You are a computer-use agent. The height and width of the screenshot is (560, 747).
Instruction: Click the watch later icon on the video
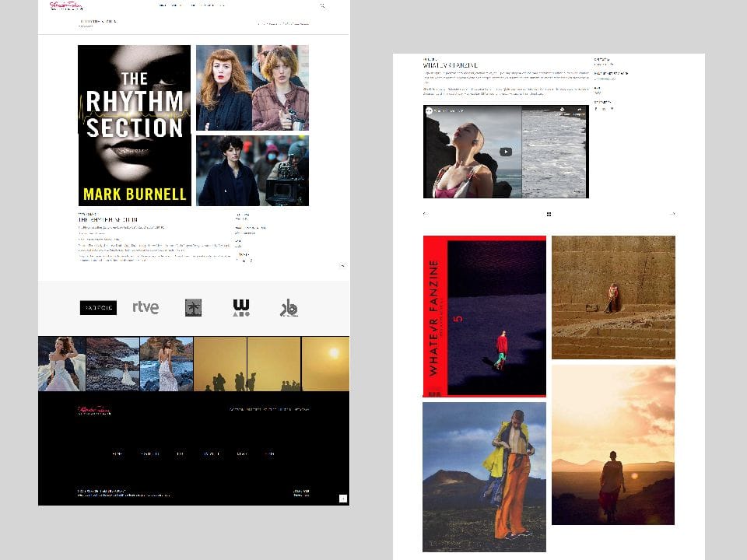(x=562, y=110)
